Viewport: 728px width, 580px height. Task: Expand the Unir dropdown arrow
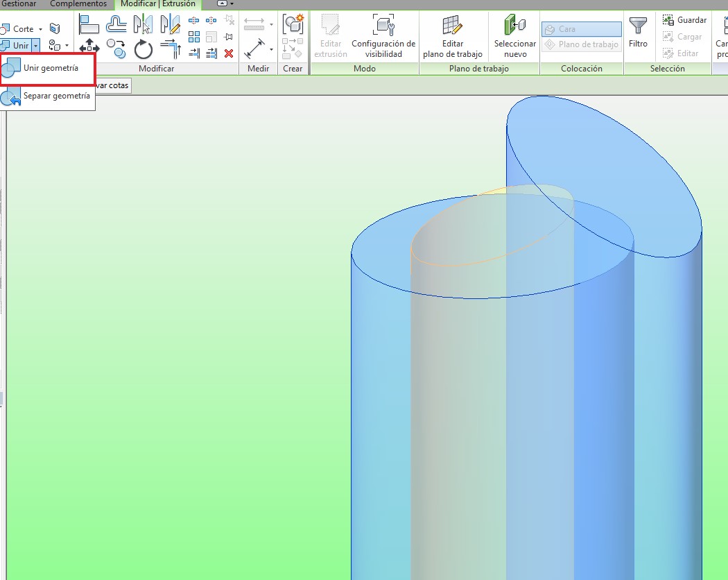(x=35, y=45)
